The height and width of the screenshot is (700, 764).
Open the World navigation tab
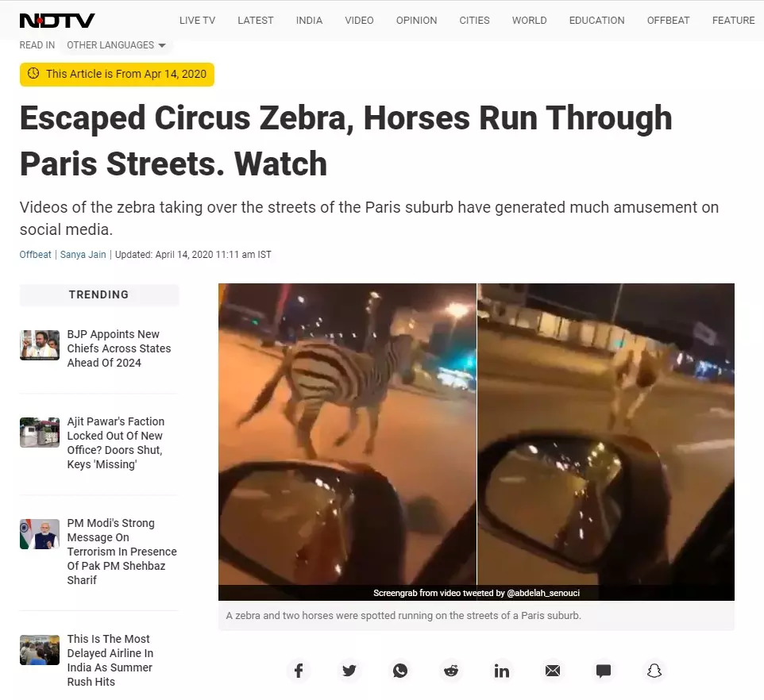click(529, 21)
